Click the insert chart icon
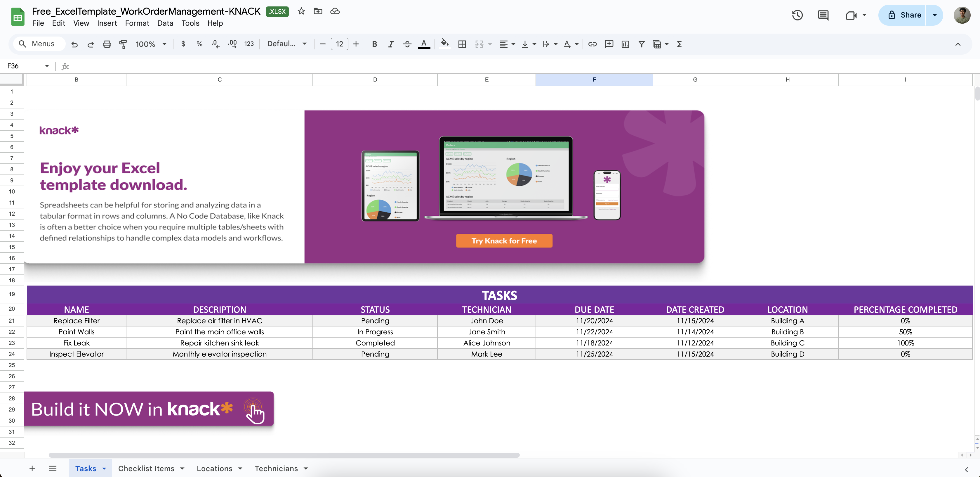The height and width of the screenshot is (477, 980). pyautogui.click(x=625, y=44)
